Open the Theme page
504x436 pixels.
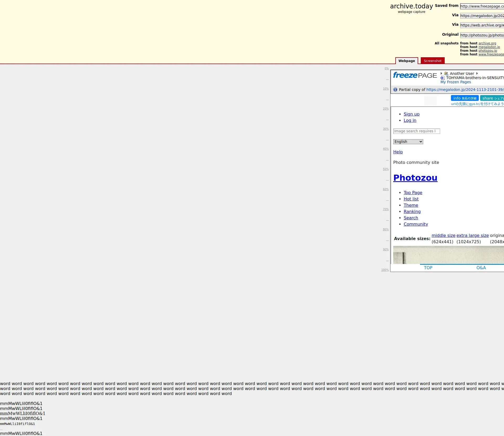[x=411, y=205]
